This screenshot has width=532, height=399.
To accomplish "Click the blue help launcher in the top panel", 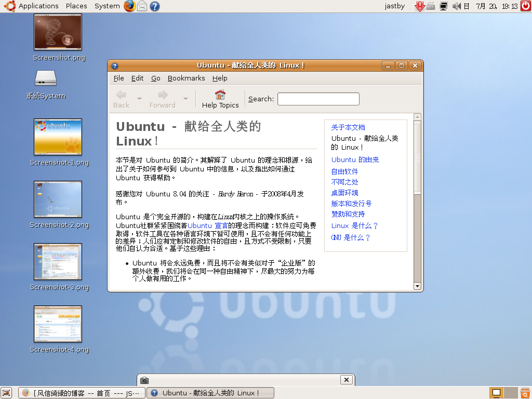I will 154,6.
